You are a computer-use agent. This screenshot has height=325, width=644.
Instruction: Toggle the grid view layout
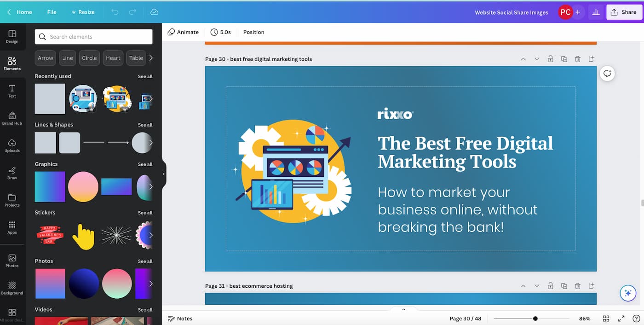tap(606, 318)
